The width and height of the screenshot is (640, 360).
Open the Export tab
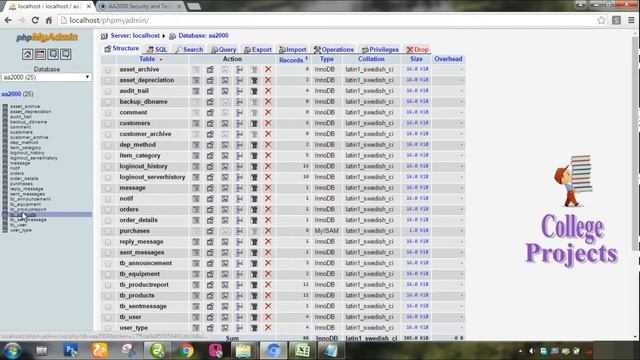coord(258,49)
